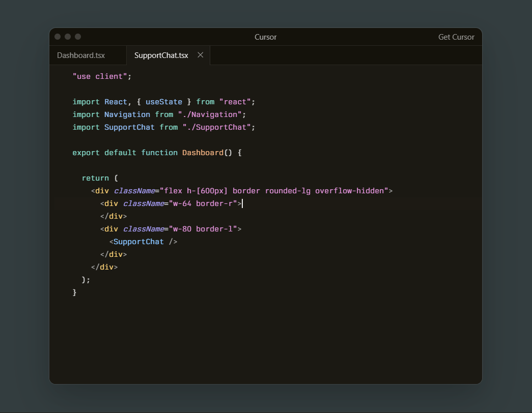Click the Cursor title in the title bar
Viewport: 532px width, 413px height.
265,37
